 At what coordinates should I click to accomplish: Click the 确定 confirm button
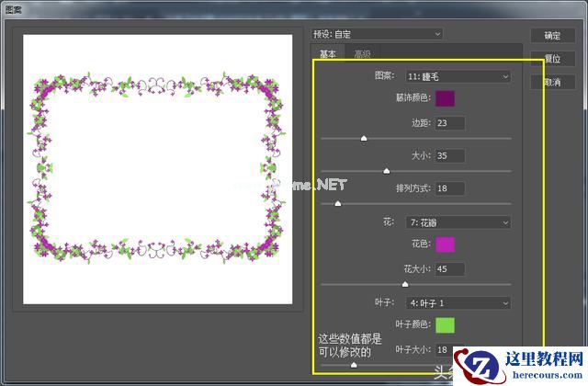click(552, 36)
